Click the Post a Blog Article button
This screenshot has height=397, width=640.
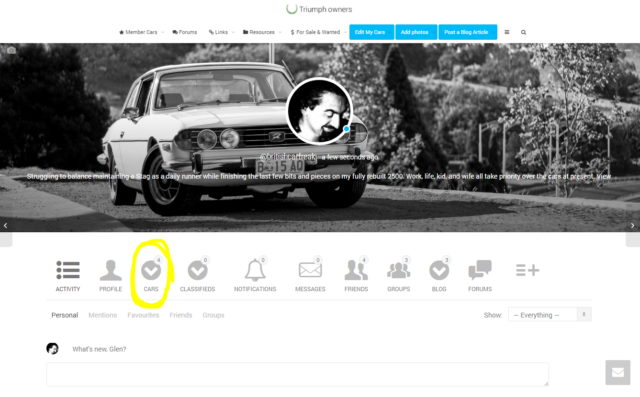point(468,32)
